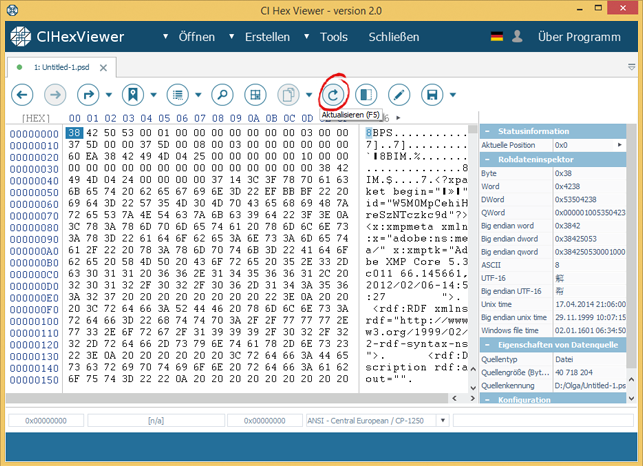This screenshot has width=643, height=466.
Task: Select the highlighted byte 38 at offset 00000000
Action: [x=74, y=133]
